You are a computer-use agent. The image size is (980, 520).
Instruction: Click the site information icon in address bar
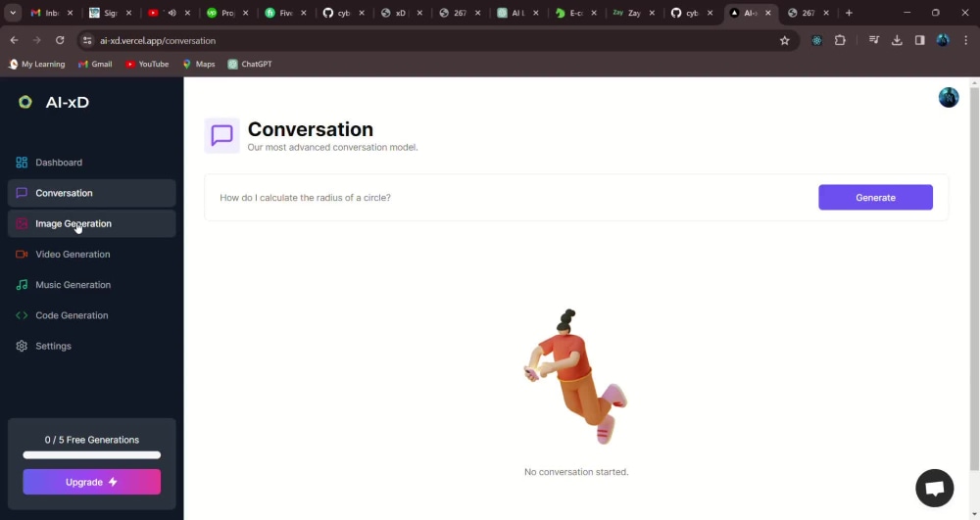(x=87, y=40)
